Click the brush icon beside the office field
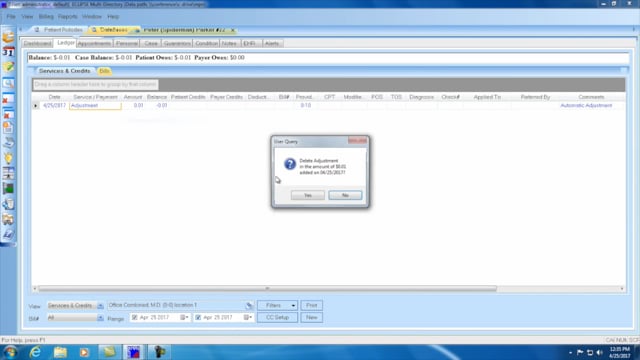This screenshot has width=640, height=360. pyautogui.click(x=249, y=305)
